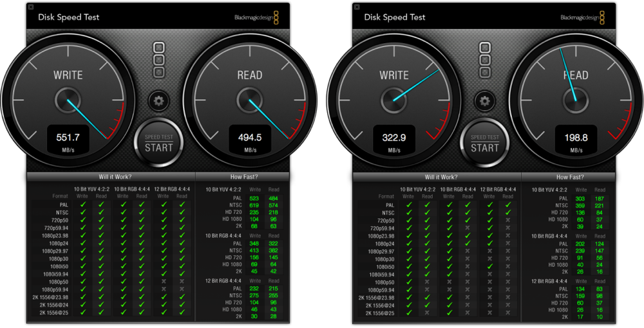Viewport: 644px width, 328px height.
Task: Select 'Will it Work?' header in left window
Action: point(110,177)
